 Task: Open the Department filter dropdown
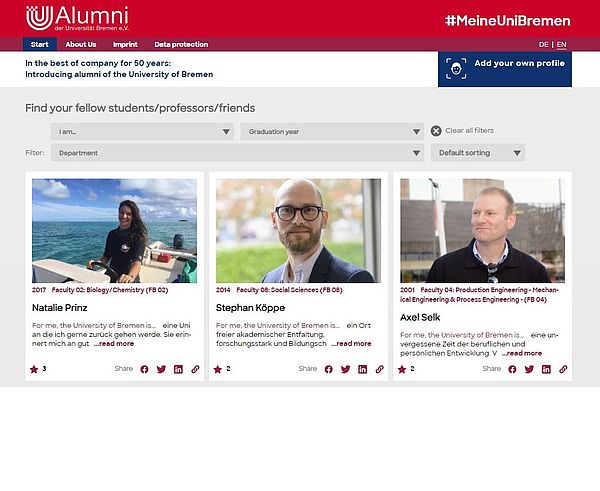[238, 153]
